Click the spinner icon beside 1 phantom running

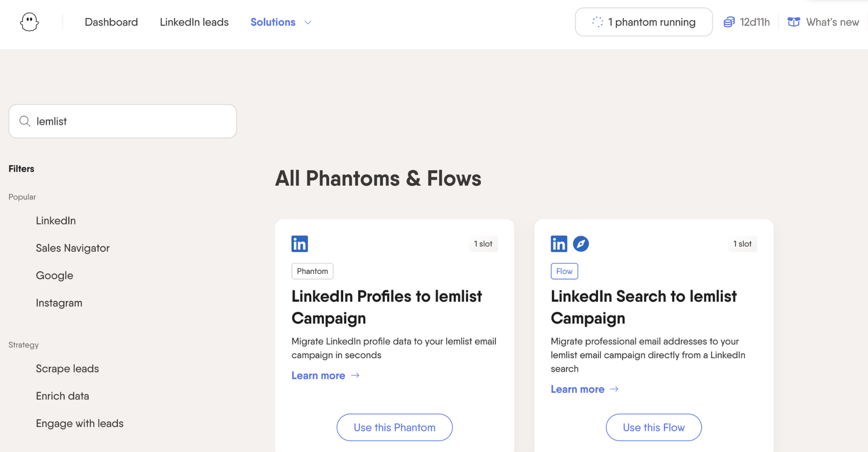[597, 22]
